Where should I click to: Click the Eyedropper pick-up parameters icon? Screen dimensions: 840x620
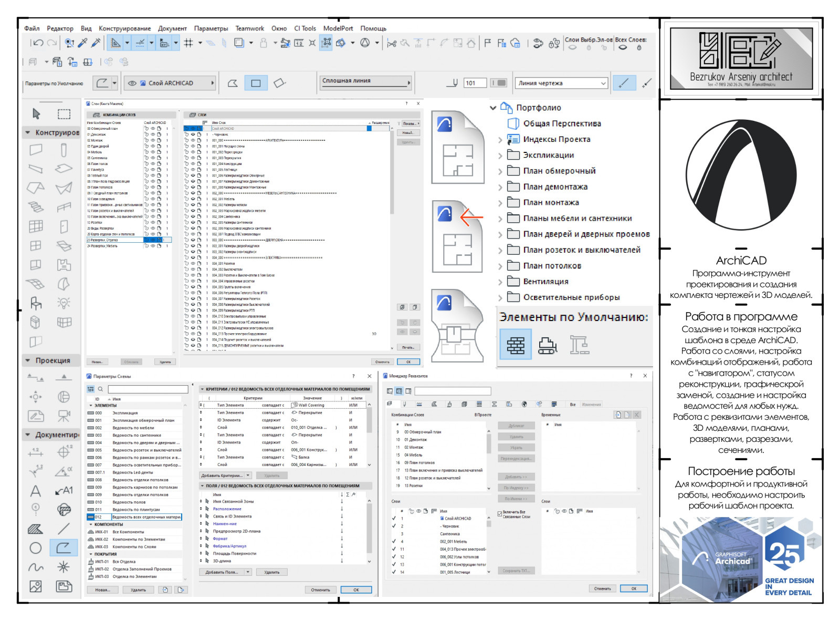point(82,43)
